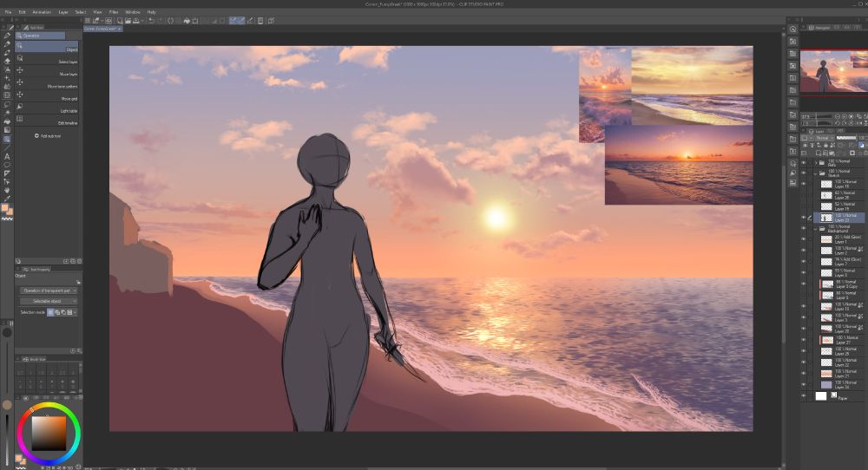Choose the Object sub tool
Image resolution: width=868 pixels, height=470 pixels.
tap(48, 47)
